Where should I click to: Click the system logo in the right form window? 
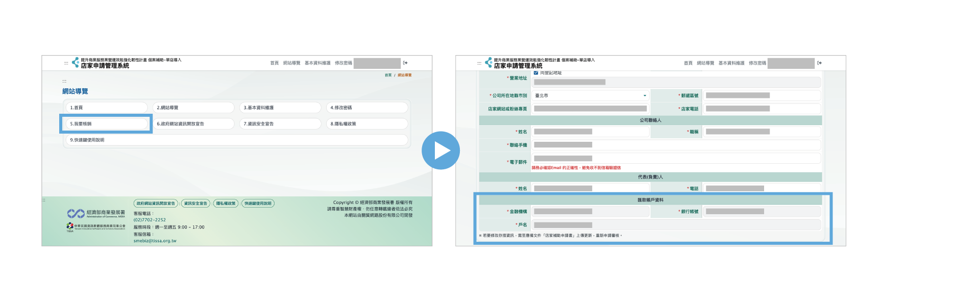click(488, 62)
